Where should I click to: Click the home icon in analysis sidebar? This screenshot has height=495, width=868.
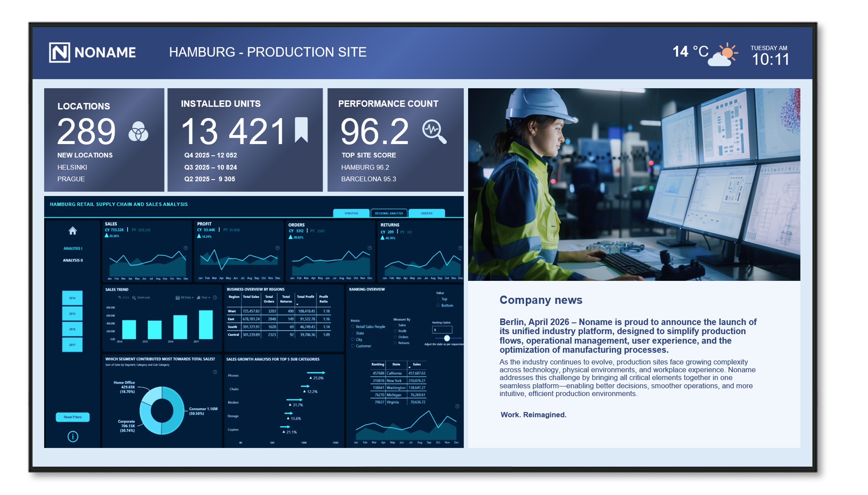point(73,231)
